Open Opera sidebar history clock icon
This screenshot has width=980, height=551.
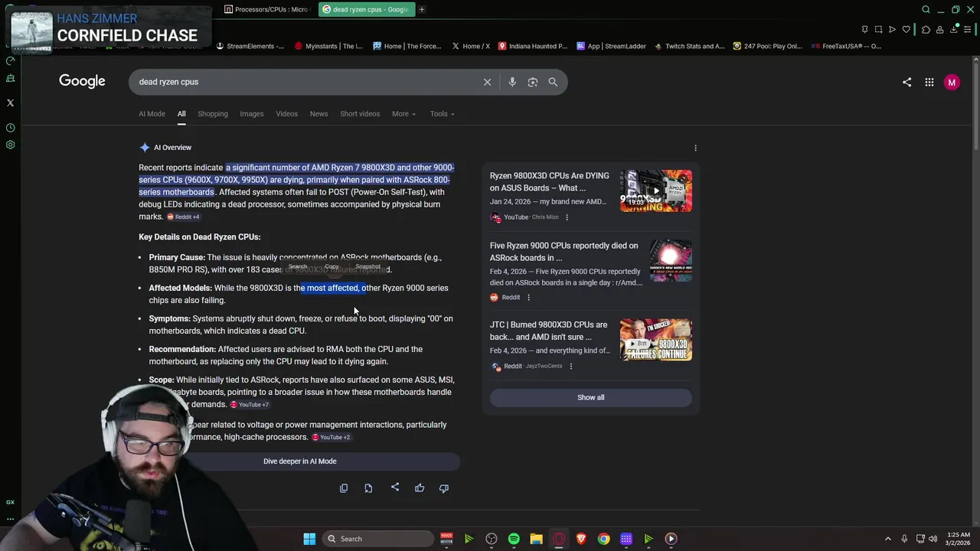click(10, 128)
